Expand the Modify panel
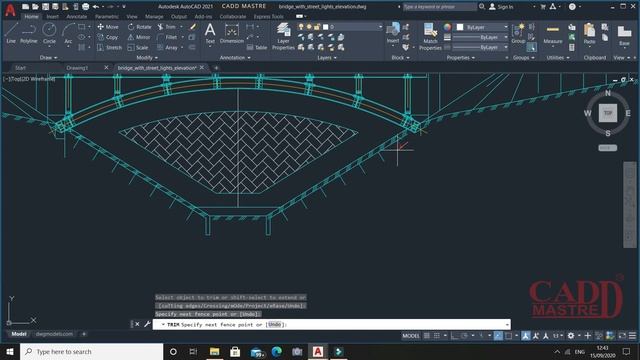This screenshot has height=360, width=640. (147, 58)
